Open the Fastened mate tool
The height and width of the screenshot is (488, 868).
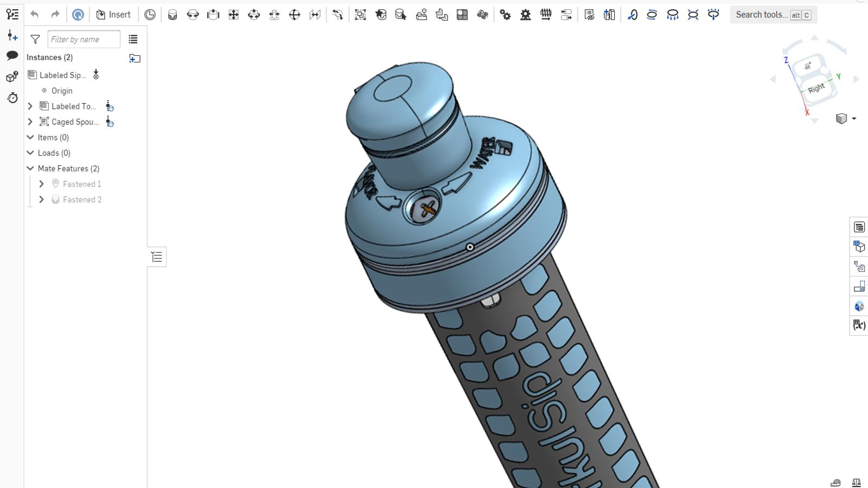click(x=173, y=15)
